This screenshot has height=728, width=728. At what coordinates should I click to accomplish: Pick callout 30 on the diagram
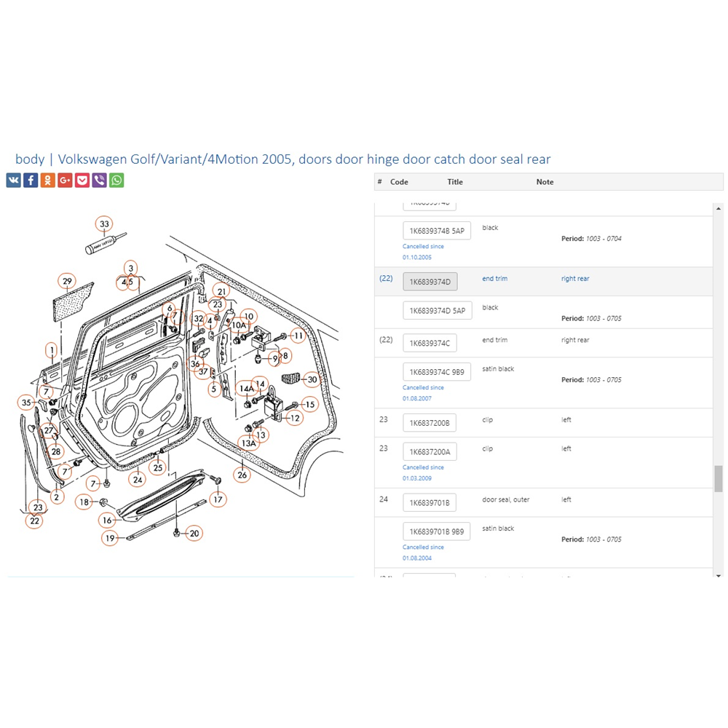pyautogui.click(x=312, y=379)
